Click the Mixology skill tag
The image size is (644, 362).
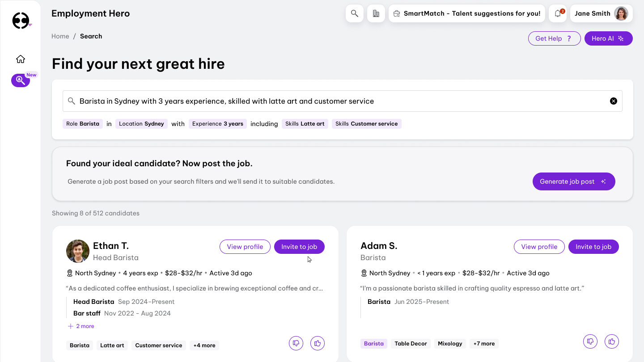point(450,344)
